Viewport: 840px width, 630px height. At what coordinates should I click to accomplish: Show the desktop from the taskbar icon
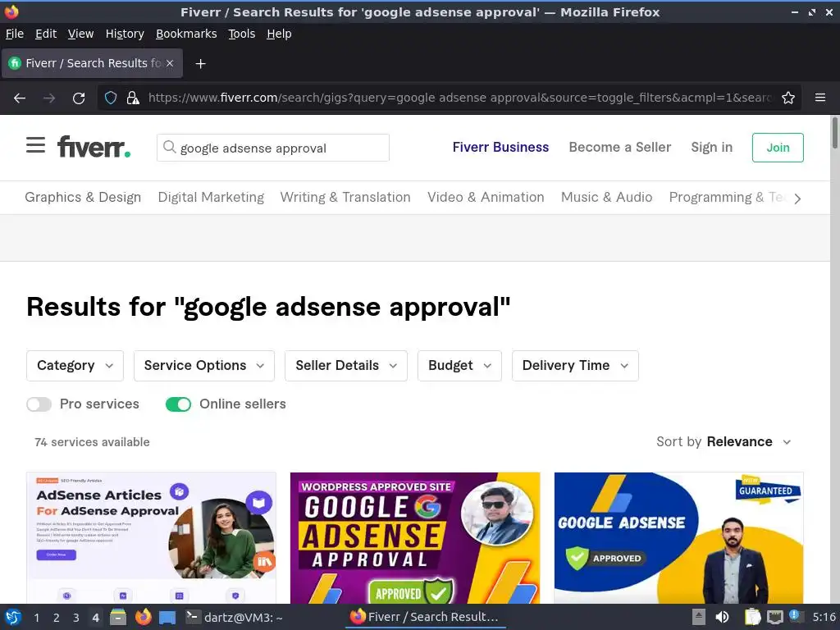tap(167, 617)
